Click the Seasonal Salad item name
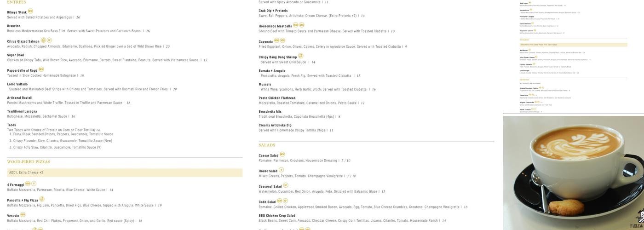Viewport: 644px width, 230px height. 270,187
